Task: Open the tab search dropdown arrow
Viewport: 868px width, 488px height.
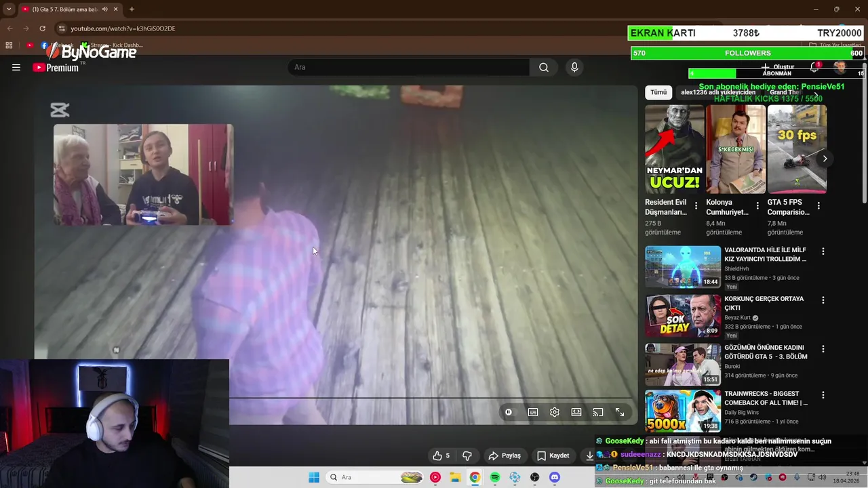Action: click(9, 9)
